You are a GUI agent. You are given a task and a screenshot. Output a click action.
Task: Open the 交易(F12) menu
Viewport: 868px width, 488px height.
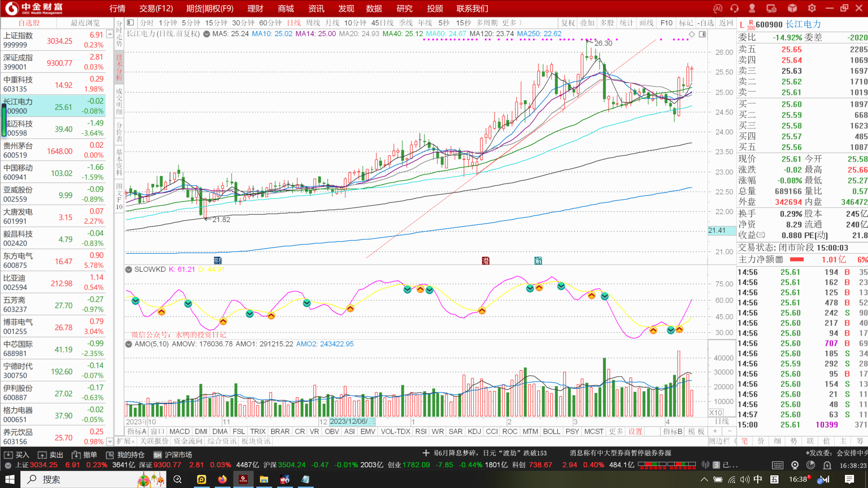pyautogui.click(x=156, y=9)
